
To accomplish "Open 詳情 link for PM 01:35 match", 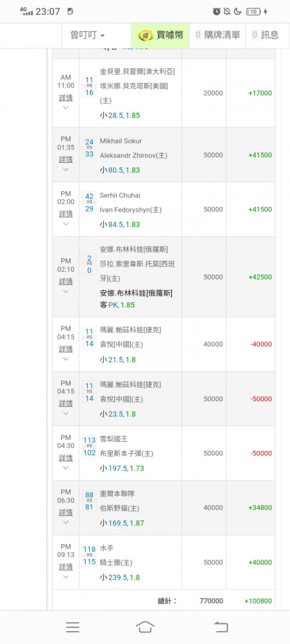I will 66,159.
